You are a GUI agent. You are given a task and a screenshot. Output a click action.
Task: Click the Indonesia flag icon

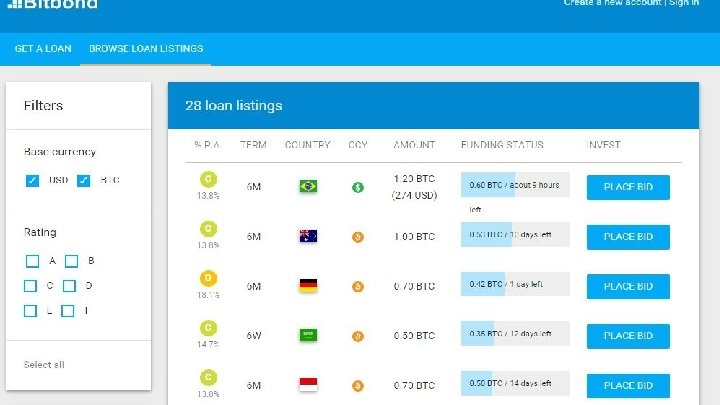pyautogui.click(x=308, y=385)
